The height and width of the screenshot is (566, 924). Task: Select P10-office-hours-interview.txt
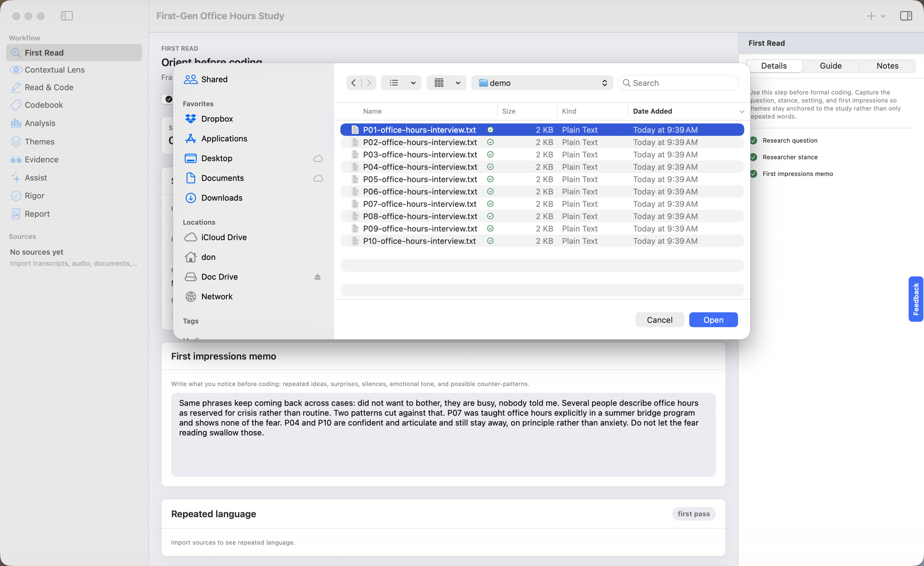[x=542, y=241]
